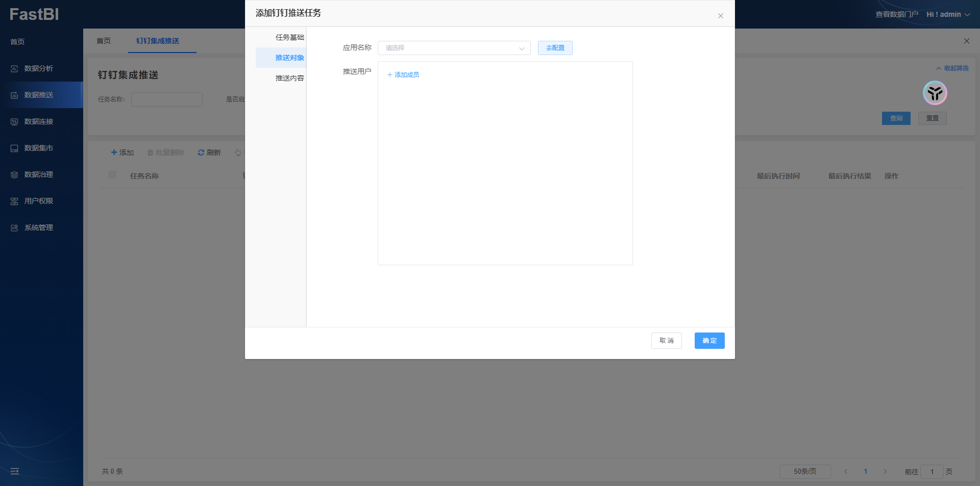The height and width of the screenshot is (486, 980).
Task: Click the FastBI logo
Action: [x=34, y=14]
